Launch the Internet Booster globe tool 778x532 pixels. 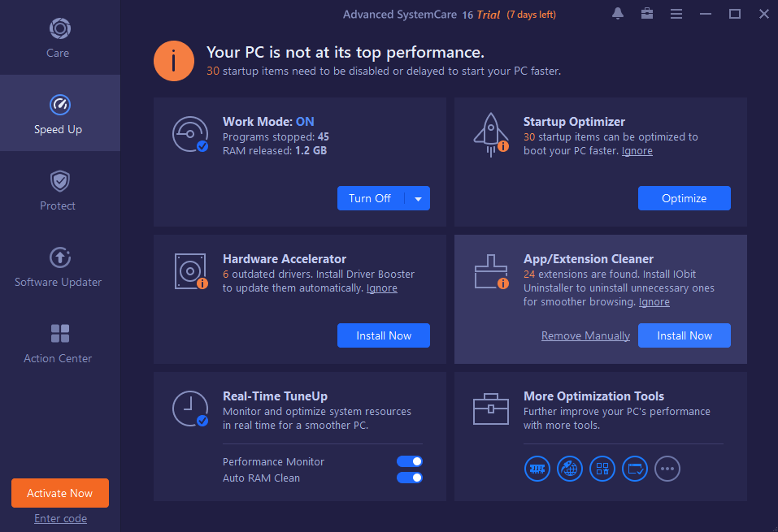click(x=570, y=469)
